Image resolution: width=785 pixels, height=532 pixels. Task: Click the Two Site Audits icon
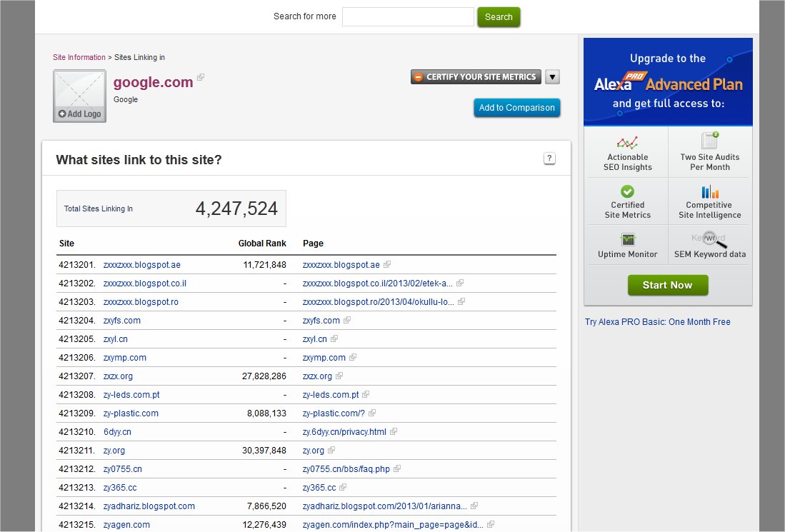coord(709,141)
